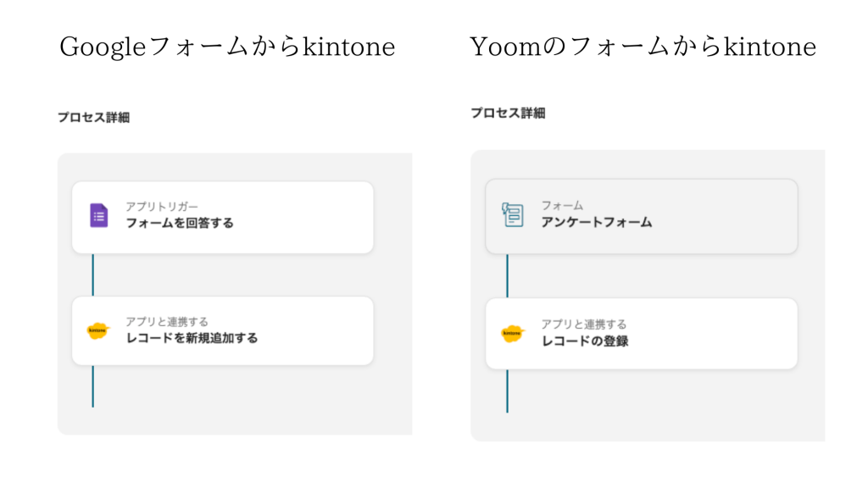Click the line below レコードを新規追加する card
This screenshot has width=868, height=488.
click(93, 386)
